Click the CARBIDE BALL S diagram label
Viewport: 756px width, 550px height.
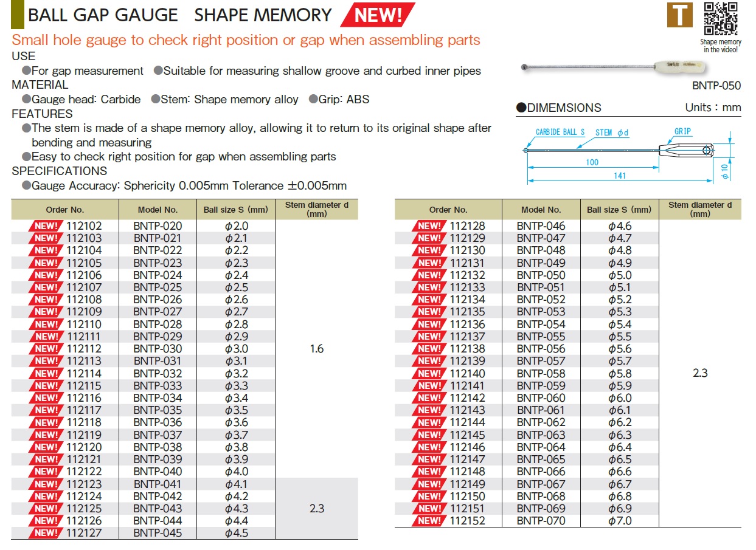(560, 132)
